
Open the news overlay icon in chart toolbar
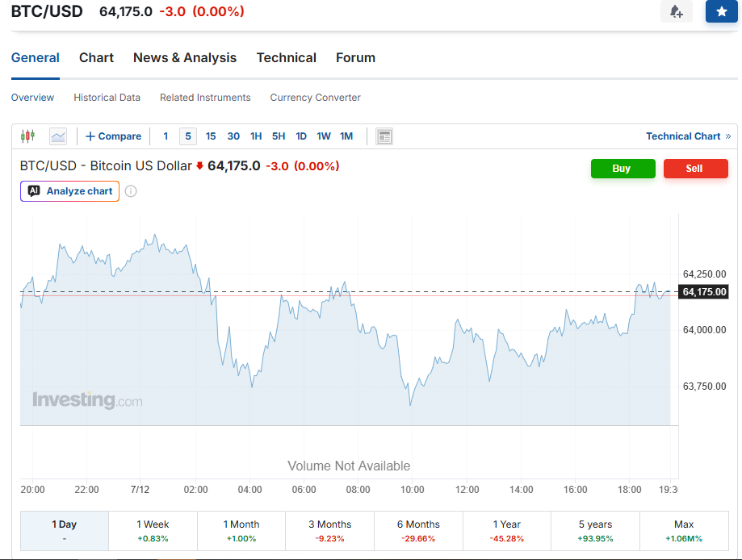click(384, 136)
